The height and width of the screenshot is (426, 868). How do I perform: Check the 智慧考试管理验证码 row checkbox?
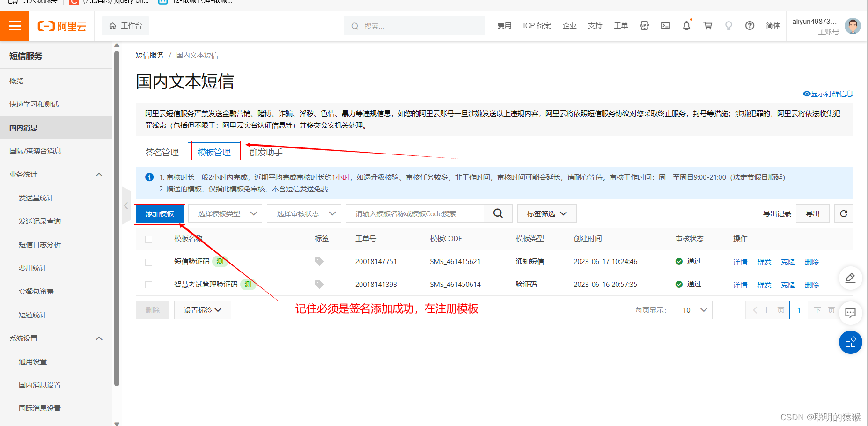coord(148,285)
